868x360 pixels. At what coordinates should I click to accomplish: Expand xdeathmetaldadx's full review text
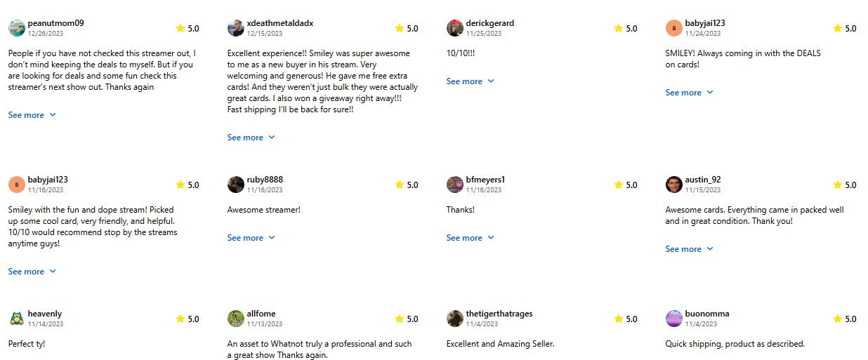pos(251,138)
